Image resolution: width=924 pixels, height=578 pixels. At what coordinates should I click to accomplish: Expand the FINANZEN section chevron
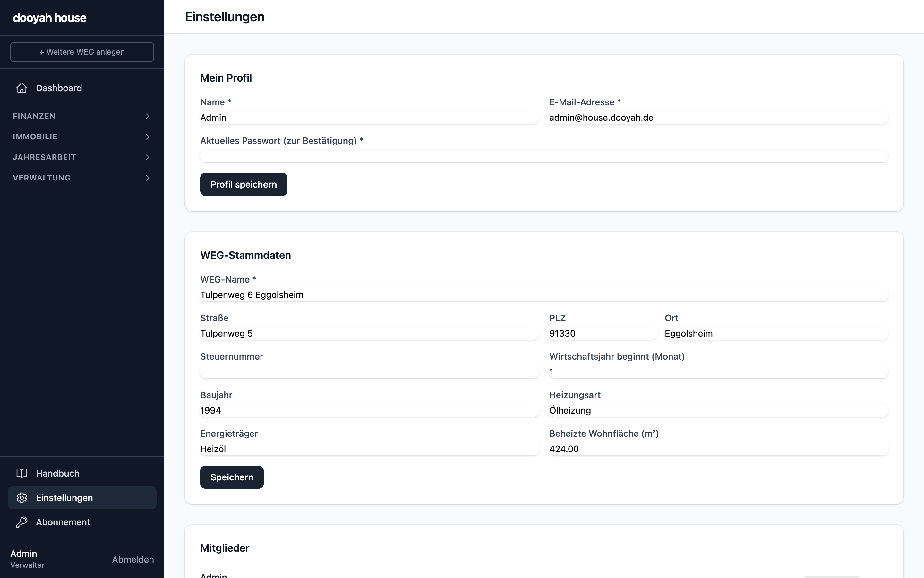tap(147, 116)
